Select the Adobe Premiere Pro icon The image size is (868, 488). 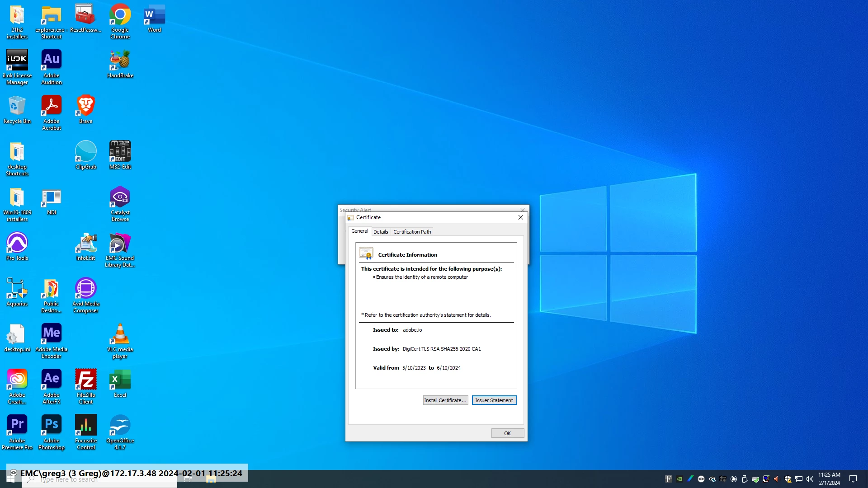17,432
